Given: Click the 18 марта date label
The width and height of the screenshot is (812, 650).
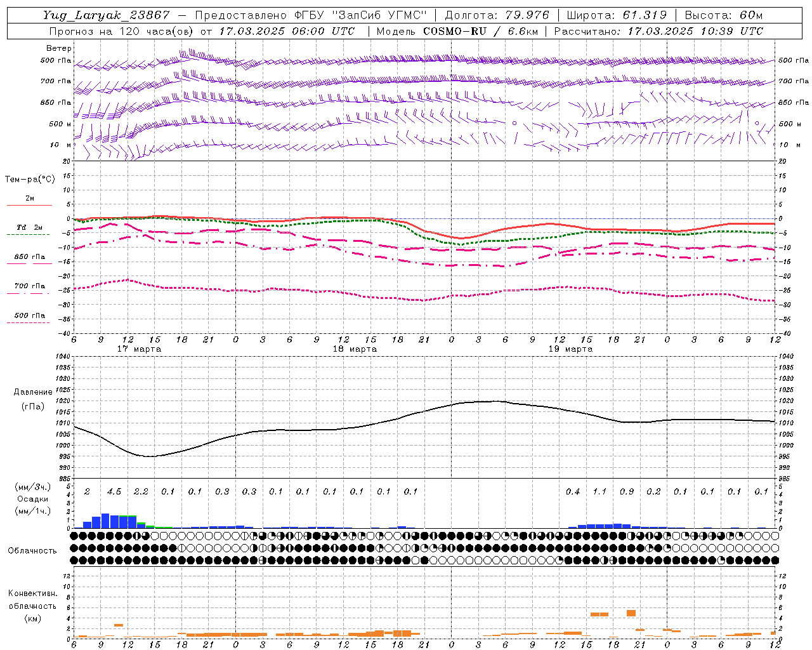Looking at the screenshot, I should [x=355, y=348].
